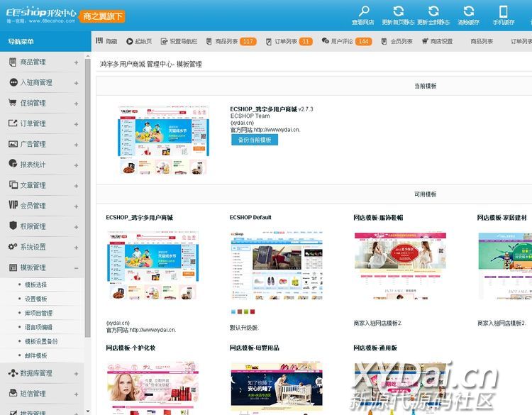Expand 报表统计 with its plus sign
Viewport: 532px width, 415px height.
point(77,165)
